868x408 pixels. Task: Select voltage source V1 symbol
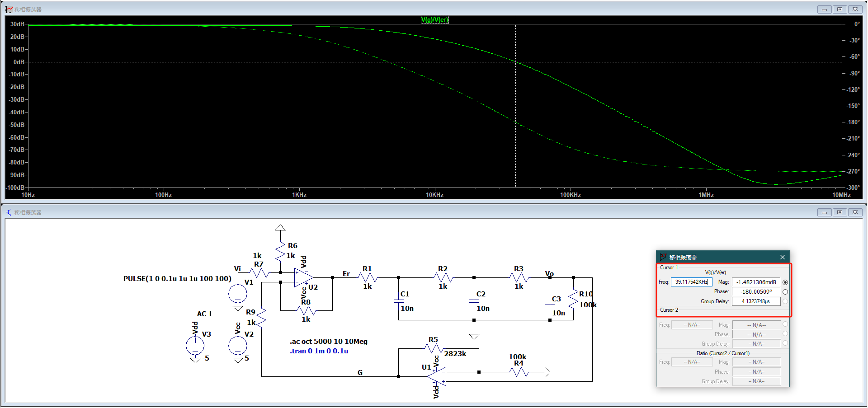(238, 294)
